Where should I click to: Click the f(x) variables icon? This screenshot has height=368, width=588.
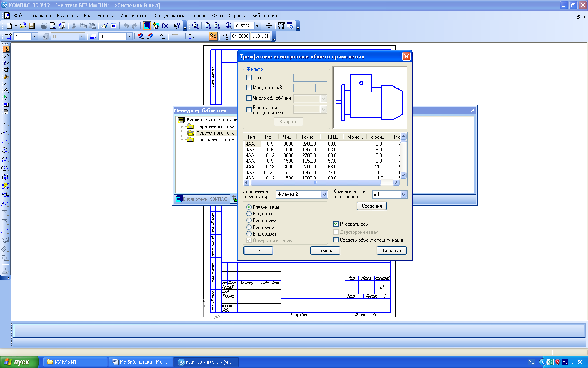coord(165,26)
